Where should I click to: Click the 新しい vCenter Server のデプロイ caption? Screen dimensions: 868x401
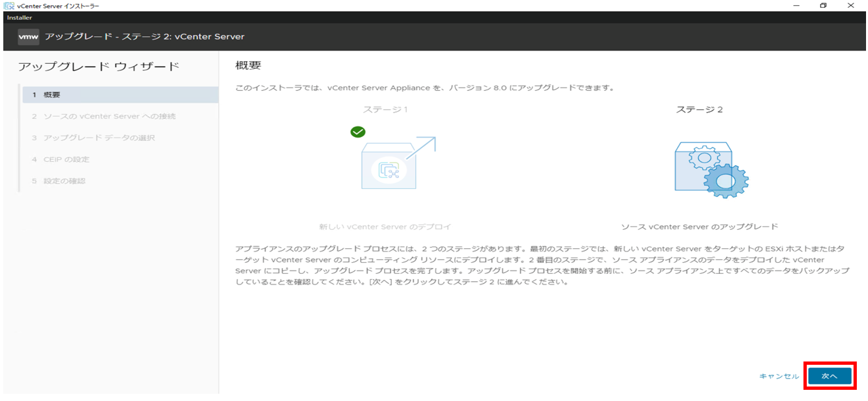coord(385,227)
